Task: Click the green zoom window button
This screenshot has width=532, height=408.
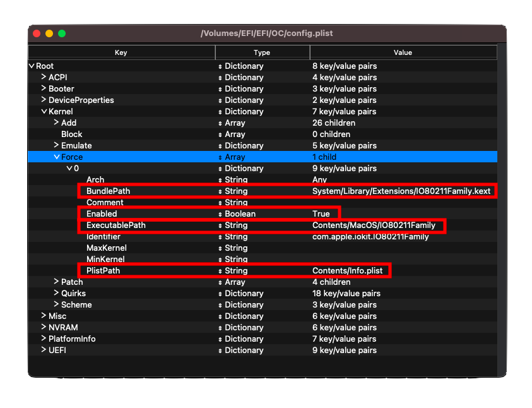Action: (62, 33)
